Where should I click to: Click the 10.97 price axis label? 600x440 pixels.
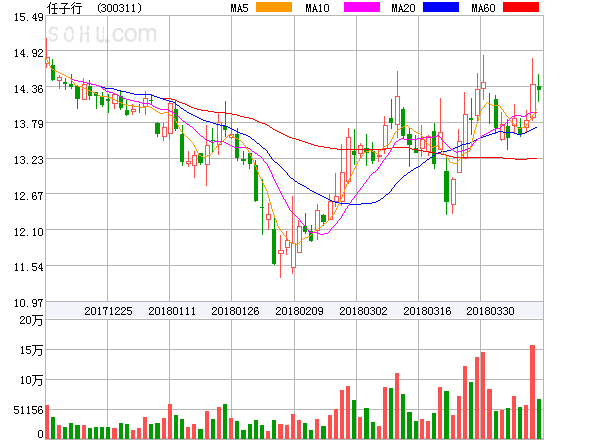tap(29, 303)
